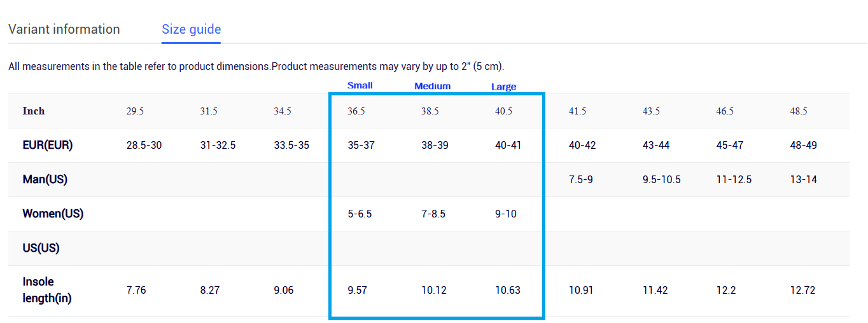
Task: Select the 10.12 insole length cell
Action: tap(434, 290)
